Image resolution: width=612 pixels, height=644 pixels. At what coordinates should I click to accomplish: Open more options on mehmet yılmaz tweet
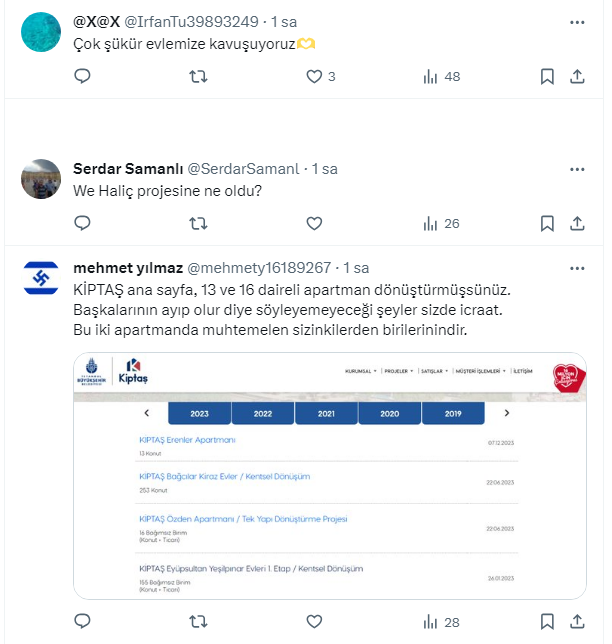click(577, 267)
